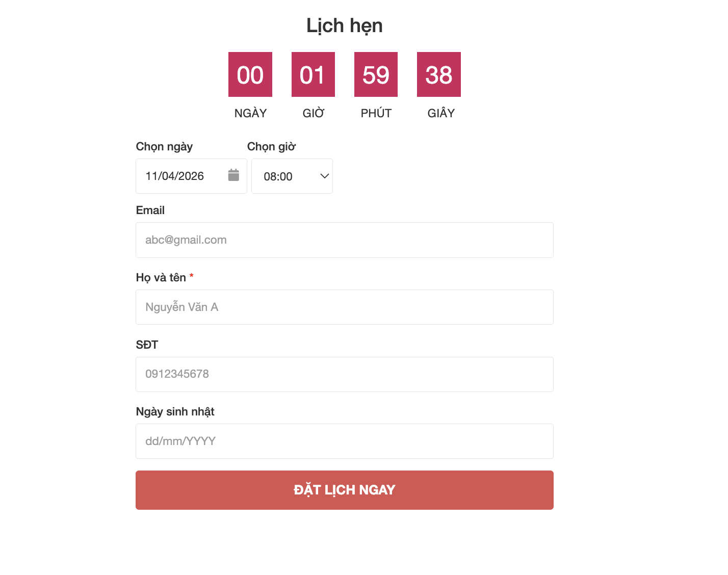Click the name field with Nguyễn Văn A placeholder
728x575 pixels.
344,307
